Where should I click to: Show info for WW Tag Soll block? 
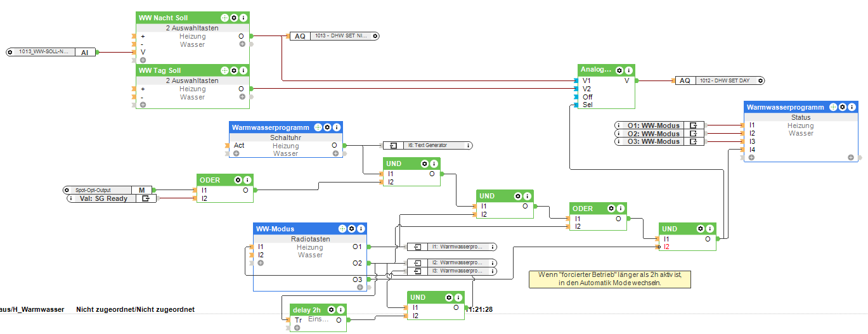pos(243,70)
